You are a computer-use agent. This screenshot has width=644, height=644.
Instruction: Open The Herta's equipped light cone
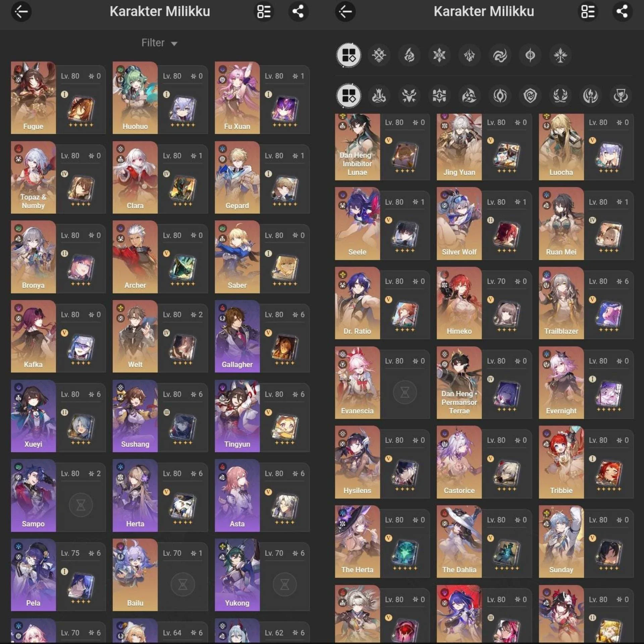point(405,553)
